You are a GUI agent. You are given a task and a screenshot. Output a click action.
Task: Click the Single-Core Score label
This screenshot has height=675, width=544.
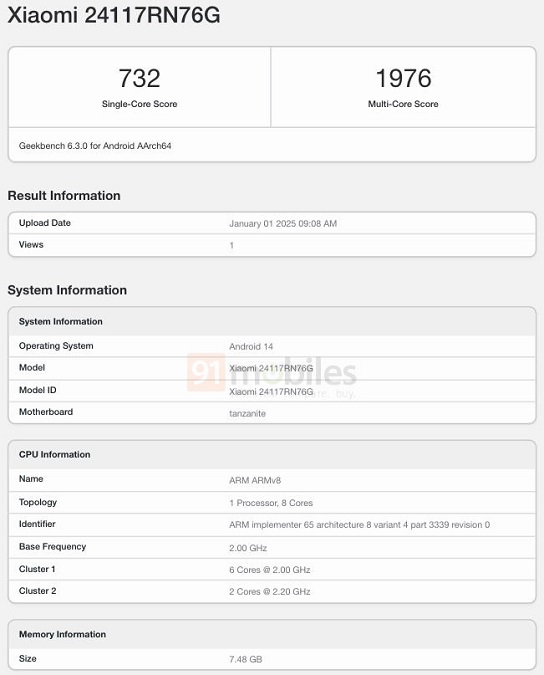tap(139, 104)
